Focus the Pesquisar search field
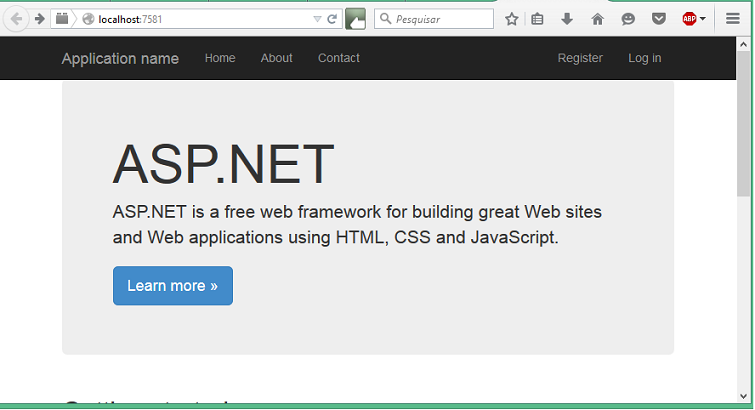Screen dimensions: 755x410 click(x=434, y=19)
